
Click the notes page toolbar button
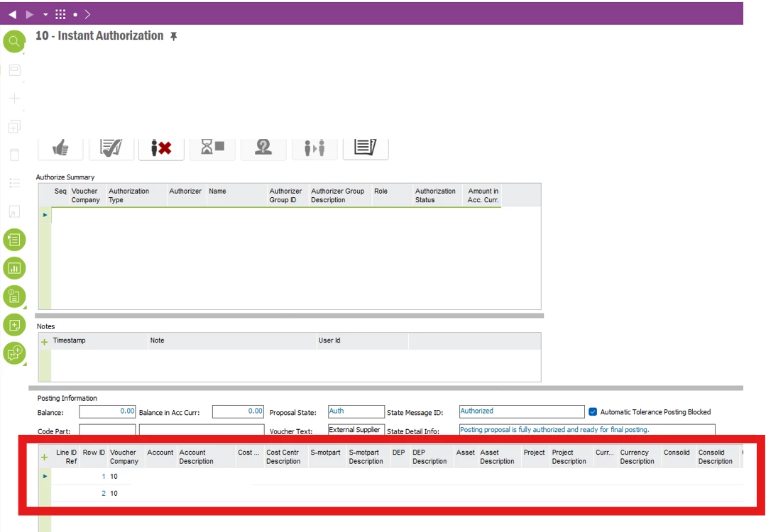366,148
